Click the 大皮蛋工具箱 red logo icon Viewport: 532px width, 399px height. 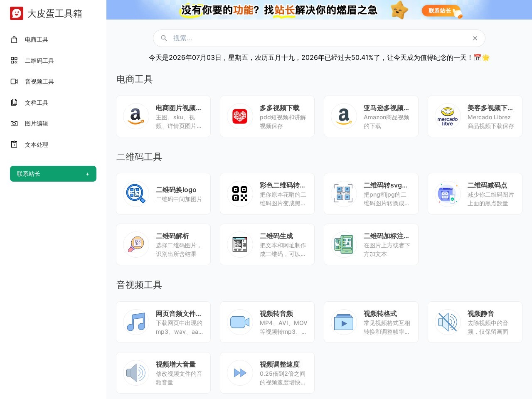17,13
